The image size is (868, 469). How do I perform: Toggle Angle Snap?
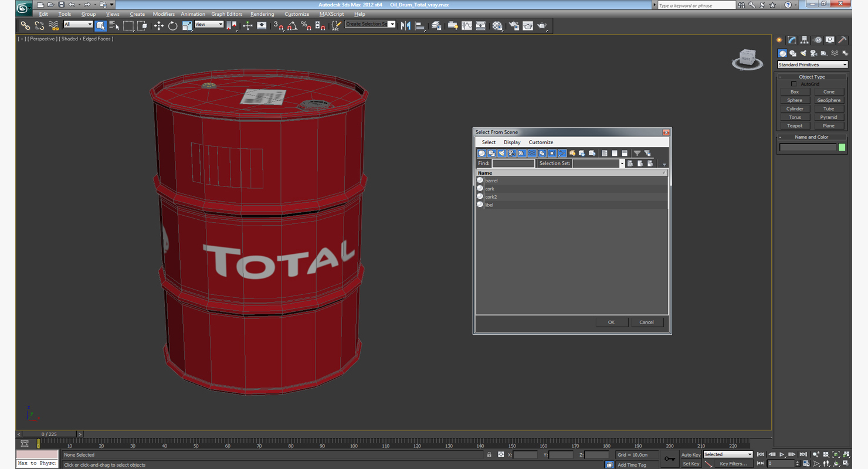[x=292, y=26]
